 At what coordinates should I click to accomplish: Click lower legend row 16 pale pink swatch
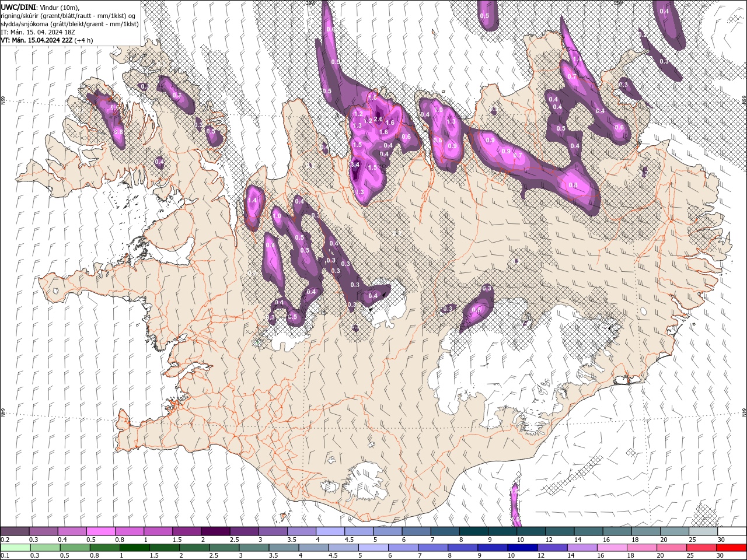point(612,548)
